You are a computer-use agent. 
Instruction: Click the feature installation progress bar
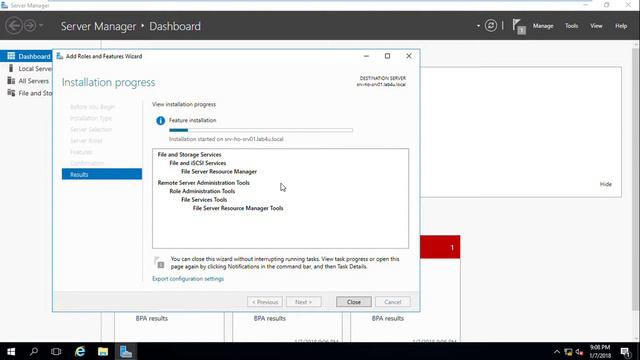coord(261,130)
